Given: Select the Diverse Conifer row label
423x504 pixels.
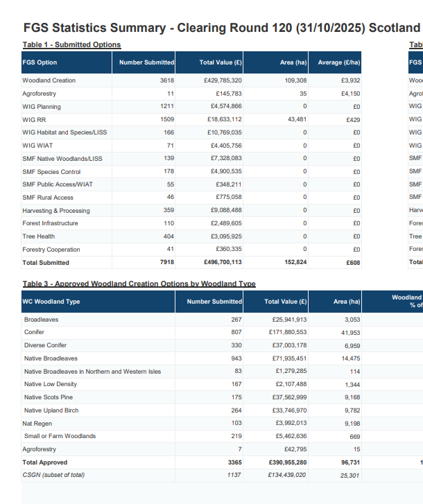Looking at the screenshot, I should [46, 345].
